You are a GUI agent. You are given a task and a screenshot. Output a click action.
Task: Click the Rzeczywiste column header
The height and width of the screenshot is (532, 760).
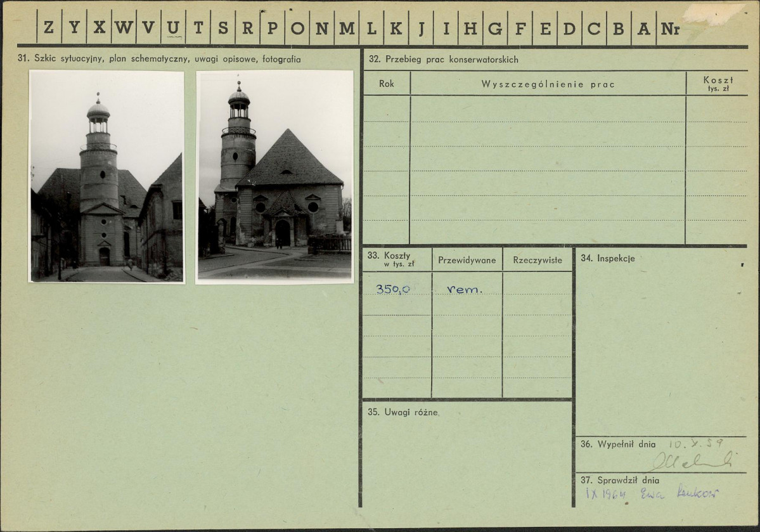point(538,260)
